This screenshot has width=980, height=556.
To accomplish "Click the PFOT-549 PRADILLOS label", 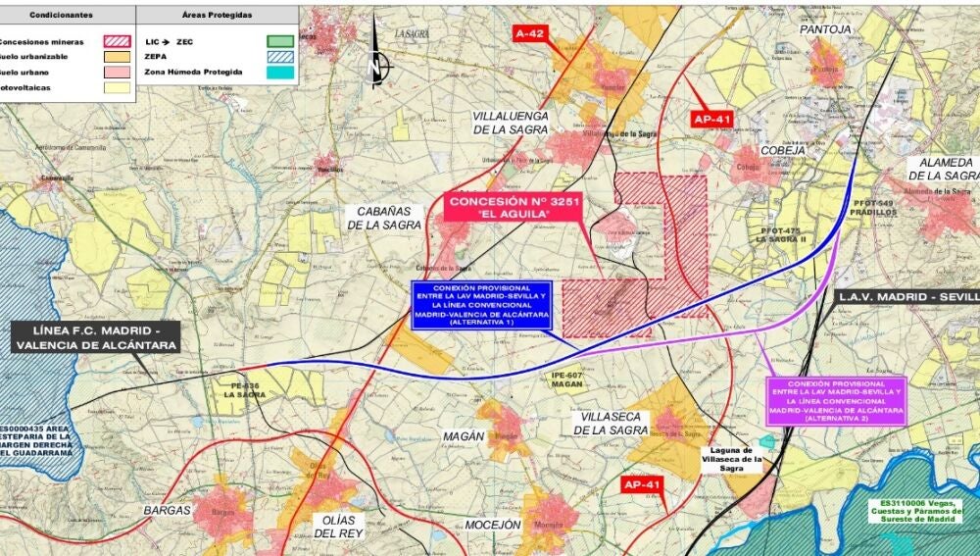I will (874, 208).
